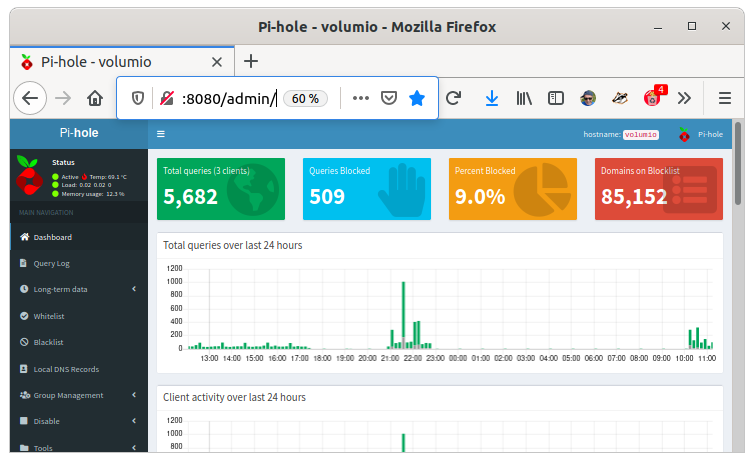Click the Queries Blocked blue card
This screenshot has height=462, width=754.
(x=367, y=189)
